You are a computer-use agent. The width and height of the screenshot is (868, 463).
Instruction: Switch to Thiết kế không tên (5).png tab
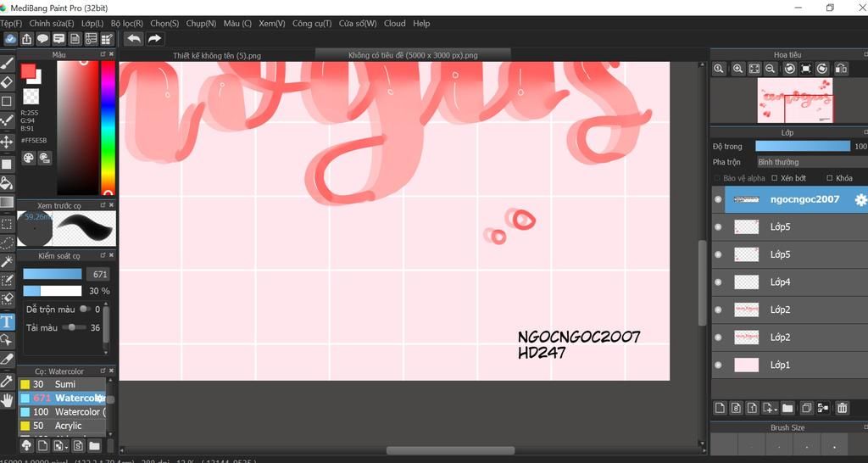pyautogui.click(x=217, y=55)
